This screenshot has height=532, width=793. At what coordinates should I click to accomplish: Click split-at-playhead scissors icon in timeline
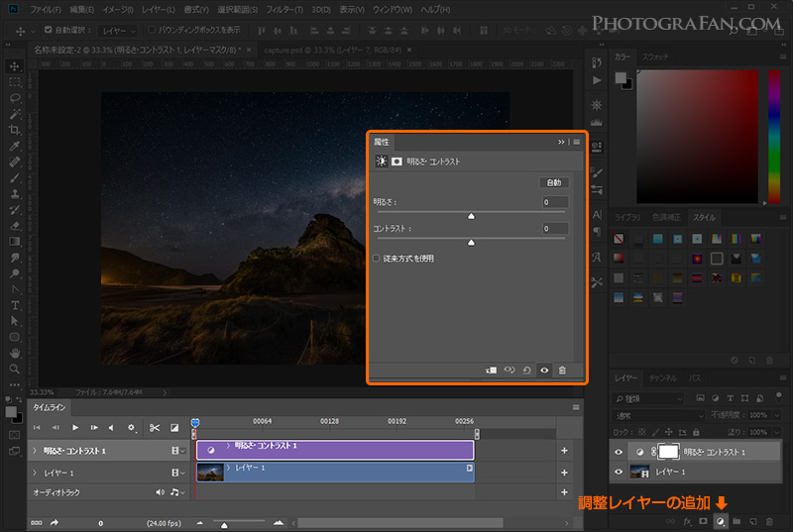[155, 428]
